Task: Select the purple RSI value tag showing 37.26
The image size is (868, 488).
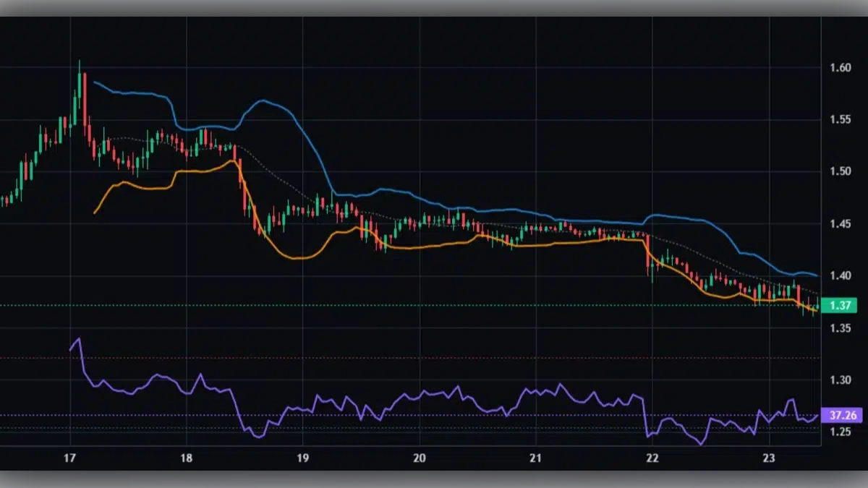Action: (x=843, y=415)
